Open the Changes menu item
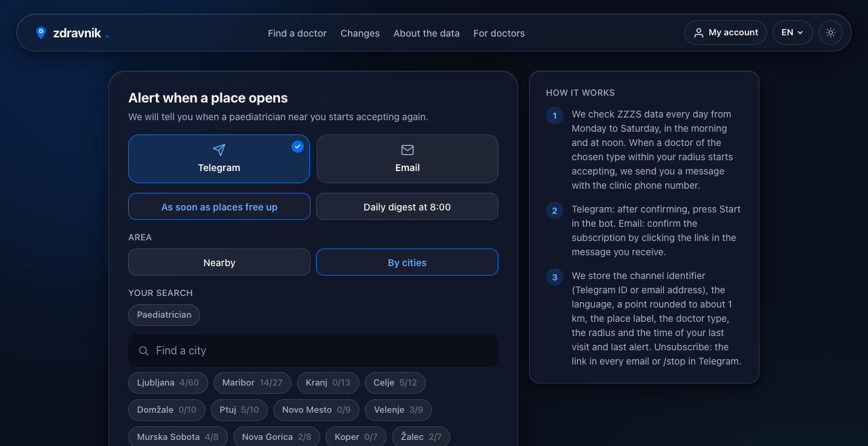Screen dimensions: 868x446 (x=360, y=33)
